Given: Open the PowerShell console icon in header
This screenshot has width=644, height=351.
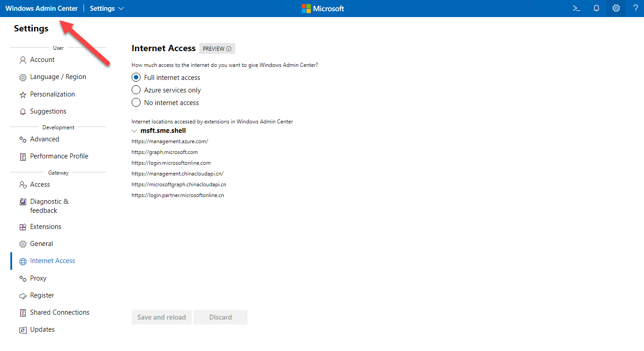Looking at the screenshot, I should tap(577, 8).
